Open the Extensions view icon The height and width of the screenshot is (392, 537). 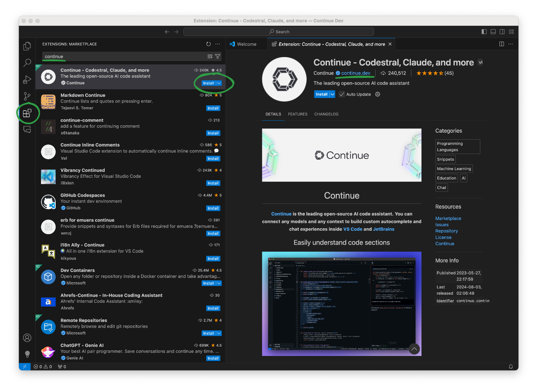click(x=27, y=113)
